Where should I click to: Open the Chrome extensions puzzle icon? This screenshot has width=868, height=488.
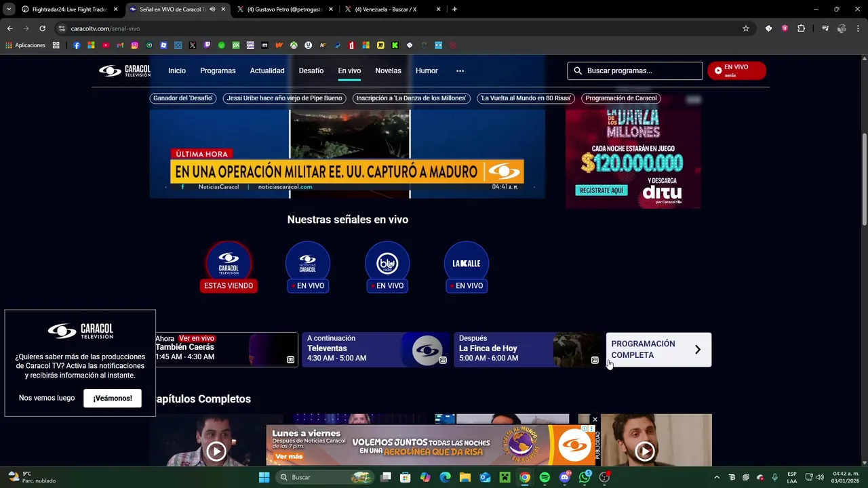click(801, 28)
